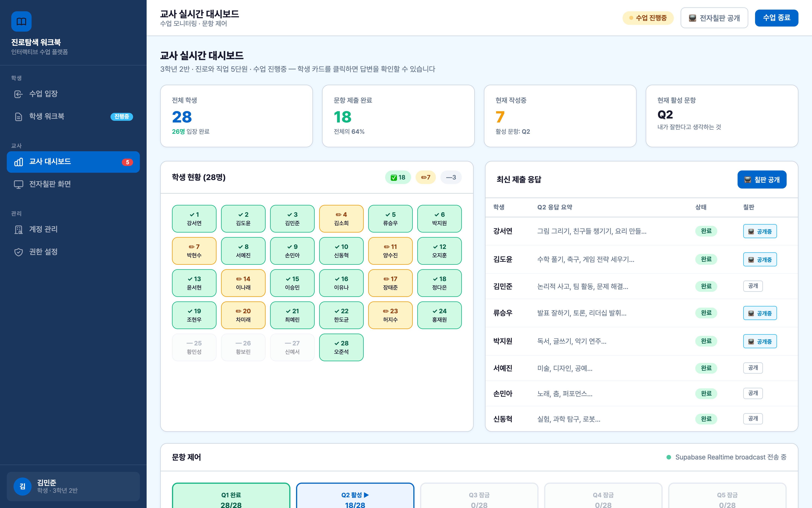Open student card 20 차미래
Viewport: 812px width, 508px height.
243,316
